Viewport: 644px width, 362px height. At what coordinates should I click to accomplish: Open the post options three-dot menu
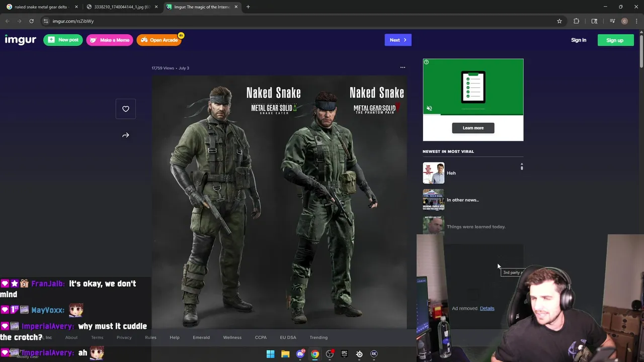(403, 67)
